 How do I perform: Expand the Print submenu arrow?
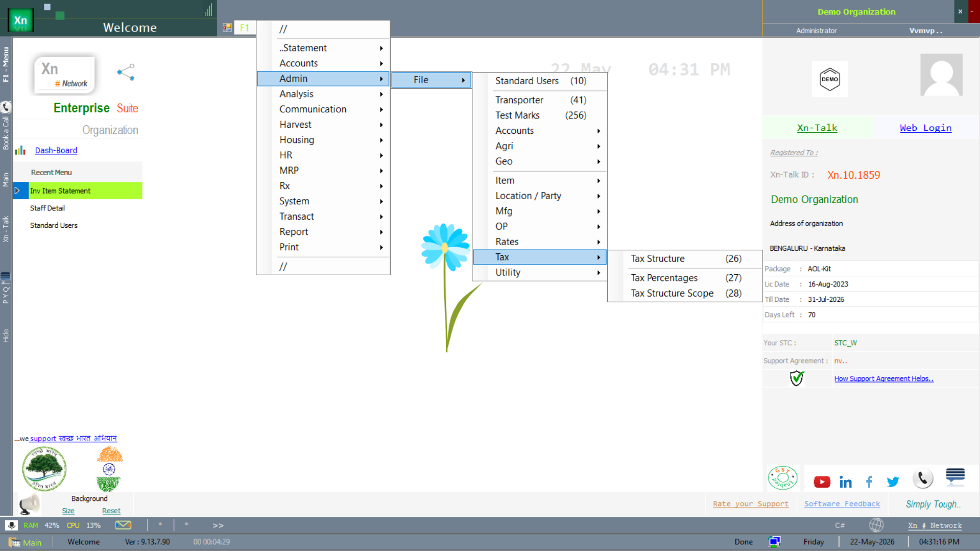381,247
